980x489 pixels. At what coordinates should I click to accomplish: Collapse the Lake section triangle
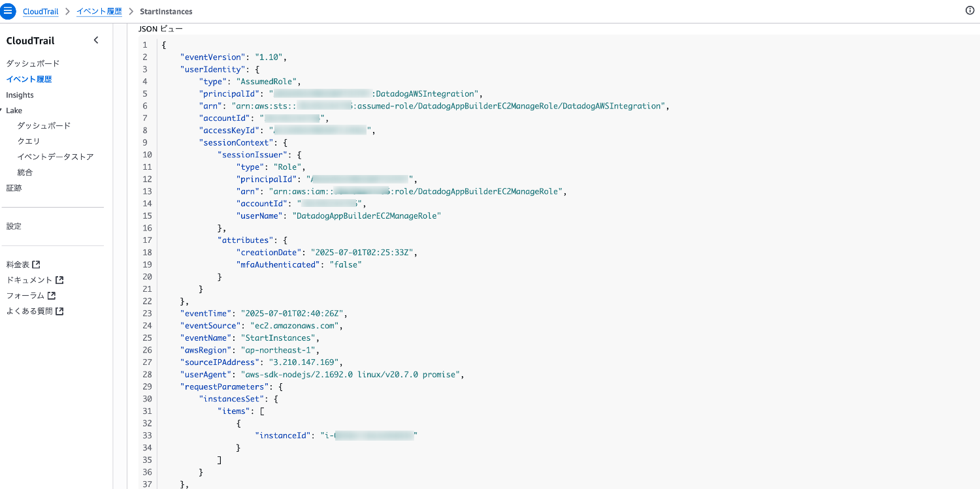[x=1, y=110]
